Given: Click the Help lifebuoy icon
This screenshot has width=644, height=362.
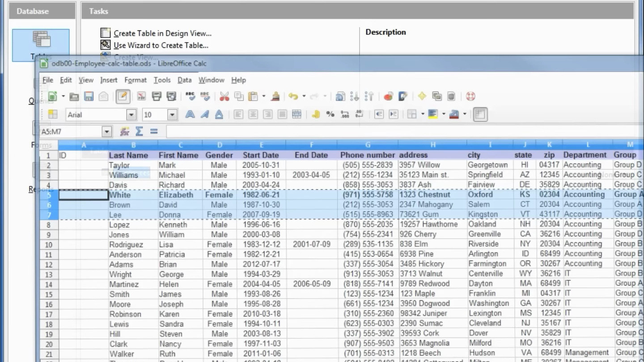Looking at the screenshot, I should 470,96.
